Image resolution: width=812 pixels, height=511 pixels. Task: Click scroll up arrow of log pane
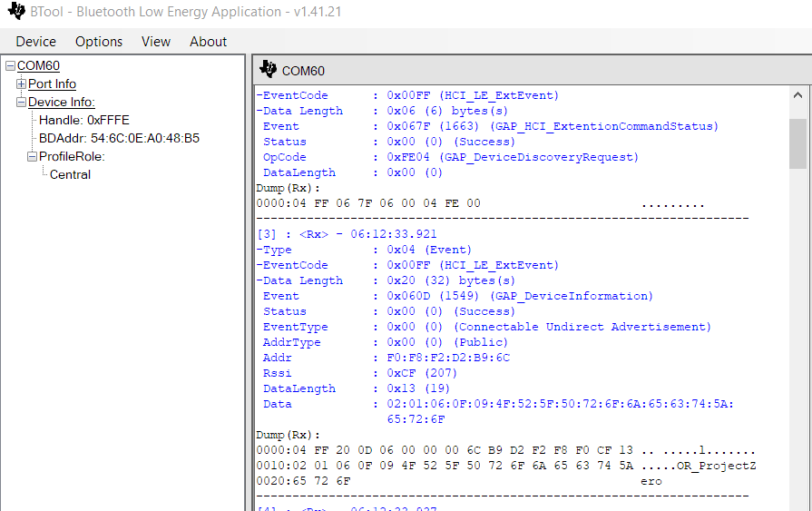point(797,95)
